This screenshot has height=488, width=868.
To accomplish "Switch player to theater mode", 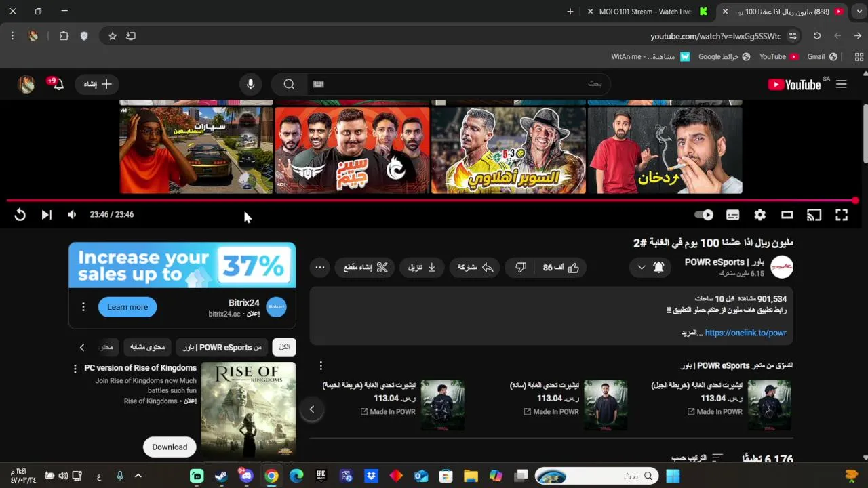I will click(x=787, y=215).
